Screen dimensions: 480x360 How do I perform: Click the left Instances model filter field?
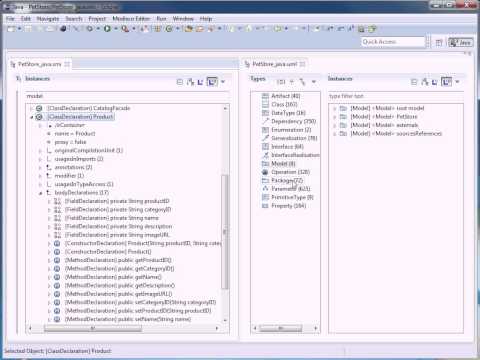tap(127, 96)
